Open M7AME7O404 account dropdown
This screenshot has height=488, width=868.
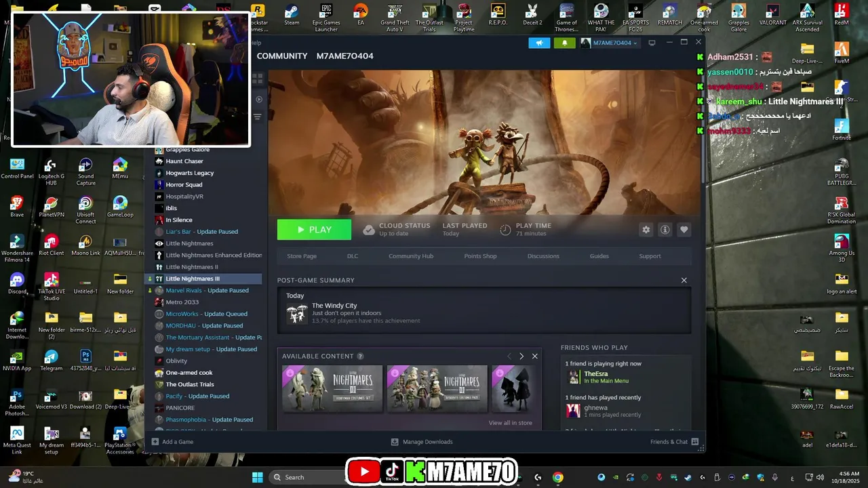pos(609,43)
